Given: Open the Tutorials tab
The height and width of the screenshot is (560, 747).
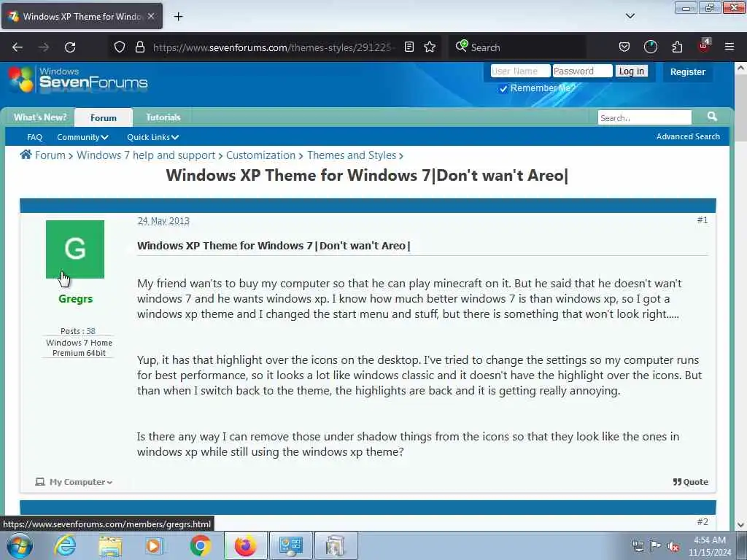Looking at the screenshot, I should [163, 117].
